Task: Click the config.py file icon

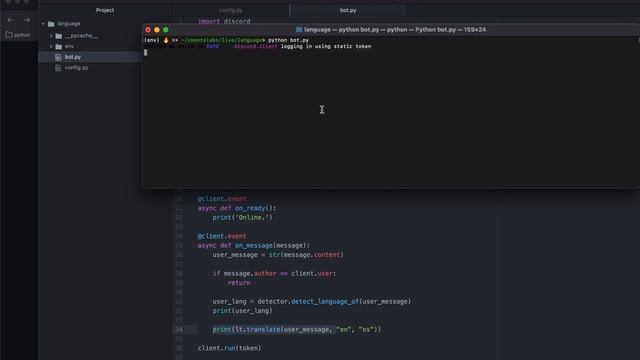Action: 58,68
